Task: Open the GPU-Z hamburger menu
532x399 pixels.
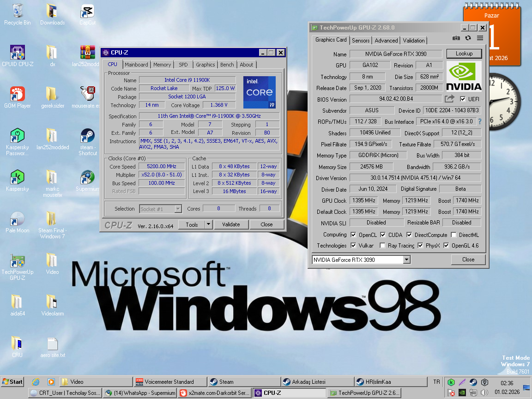Action: tap(480, 38)
